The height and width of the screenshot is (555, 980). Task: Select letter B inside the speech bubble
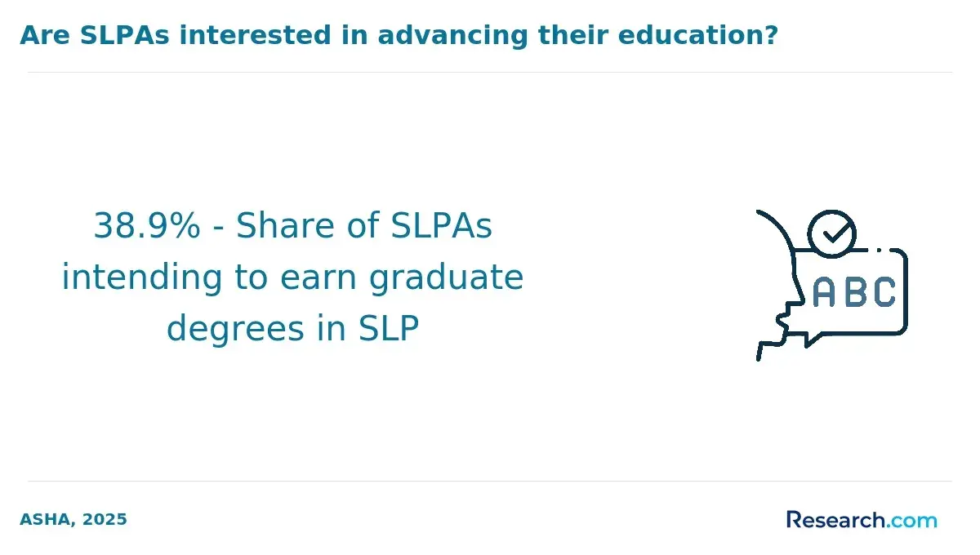[x=855, y=292]
